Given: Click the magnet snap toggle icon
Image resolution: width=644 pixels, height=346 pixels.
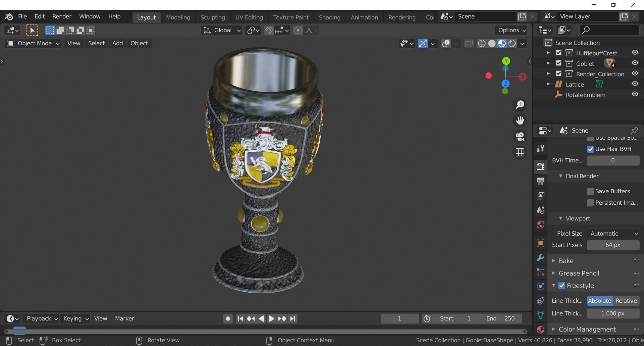Looking at the screenshot, I should tap(268, 31).
